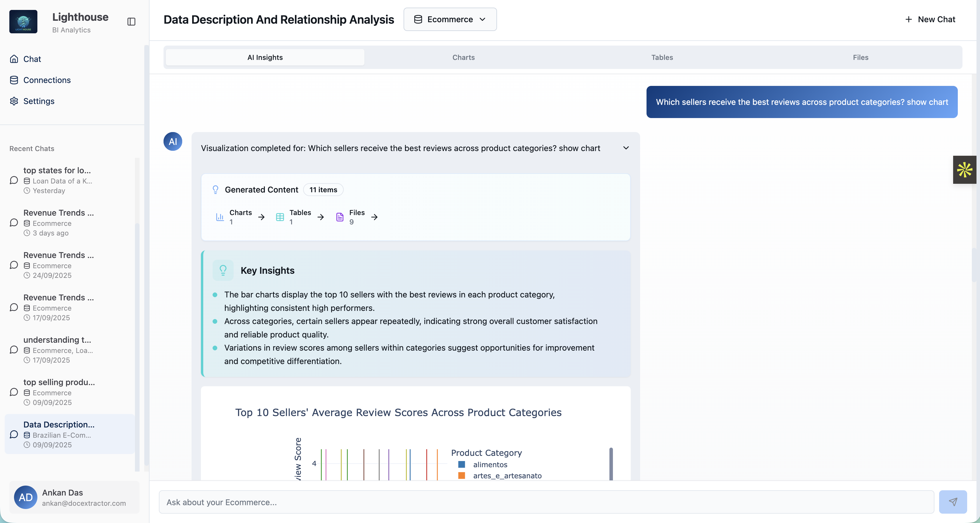Click the Lighthouse logo image
The image size is (980, 523).
tap(23, 22)
